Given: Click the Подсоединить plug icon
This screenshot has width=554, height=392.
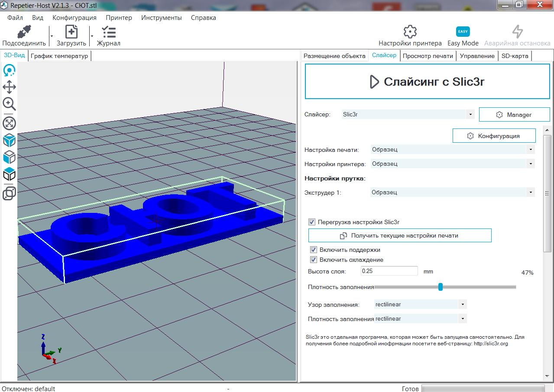Looking at the screenshot, I should coord(24,32).
